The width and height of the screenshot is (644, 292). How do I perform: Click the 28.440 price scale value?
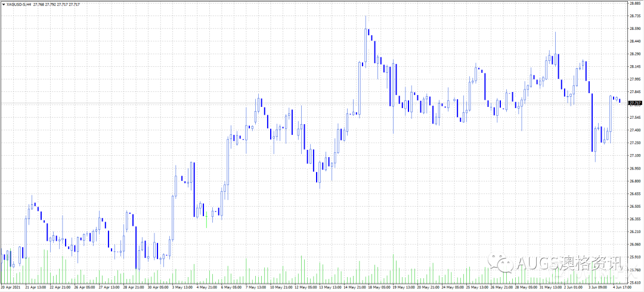tap(634, 41)
